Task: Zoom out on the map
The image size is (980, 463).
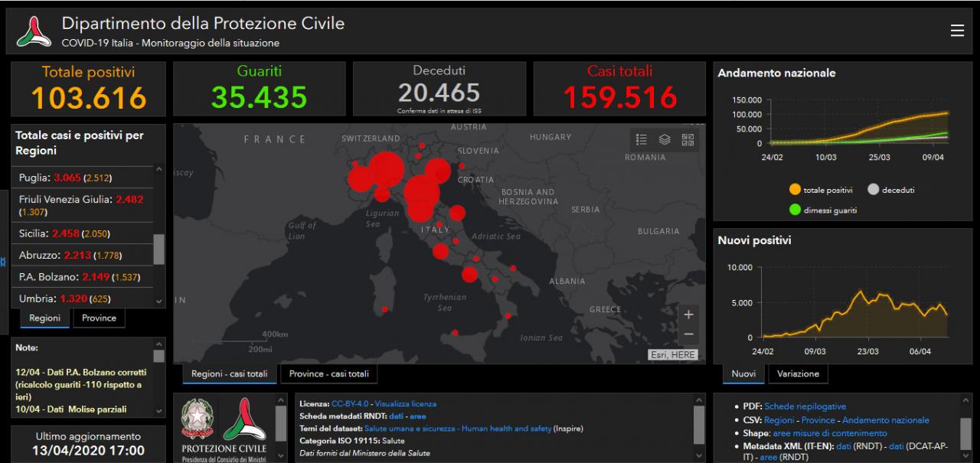Action: point(688,334)
